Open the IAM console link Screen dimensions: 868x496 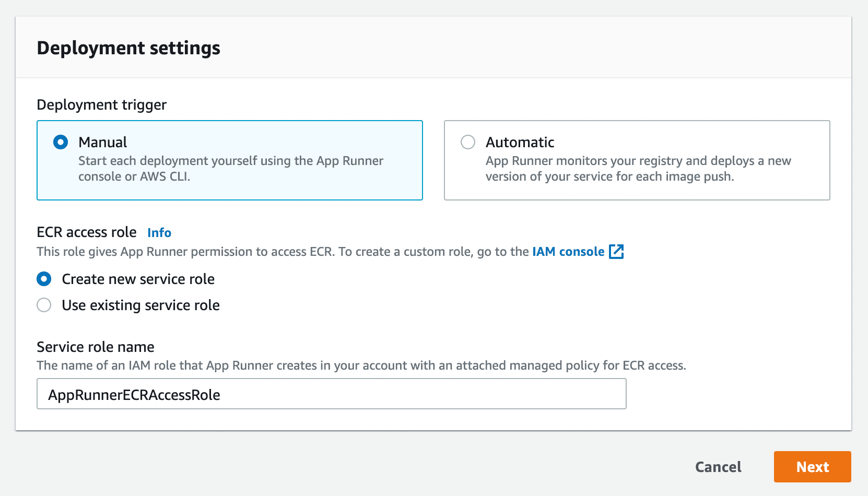(x=568, y=252)
